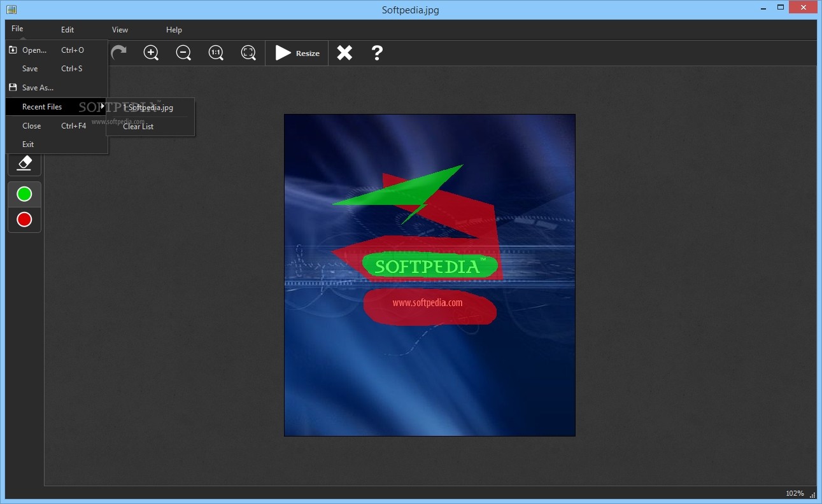The image size is (822, 504).
Task: Choose the green preserve marker
Action: (24, 194)
